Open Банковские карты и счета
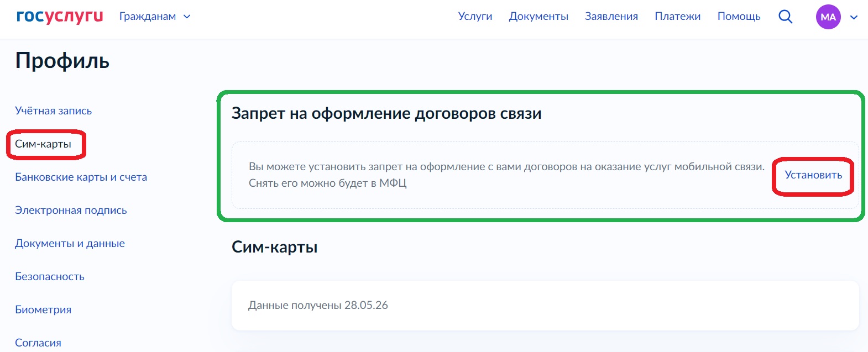Viewport: 868px width, 352px height. [x=81, y=177]
